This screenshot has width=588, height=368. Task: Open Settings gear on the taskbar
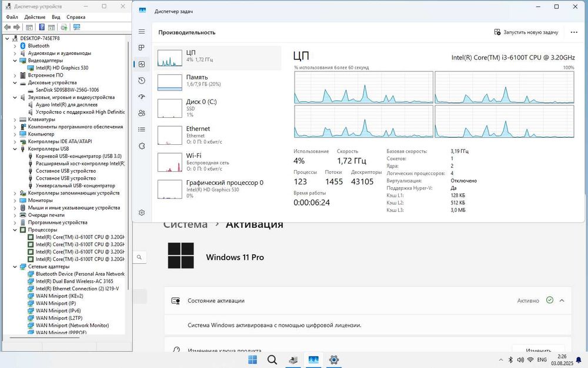(x=334, y=360)
